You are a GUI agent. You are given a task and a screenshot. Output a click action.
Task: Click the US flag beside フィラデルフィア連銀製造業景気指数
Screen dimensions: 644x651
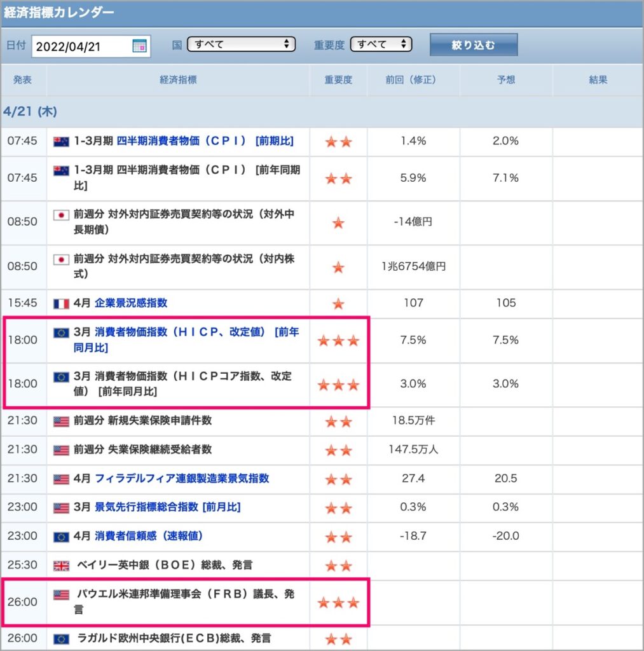point(61,479)
